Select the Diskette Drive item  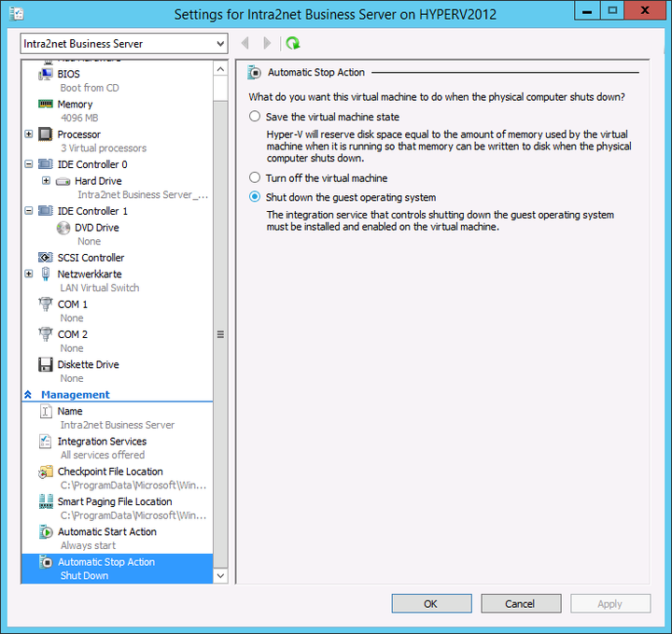click(x=89, y=365)
